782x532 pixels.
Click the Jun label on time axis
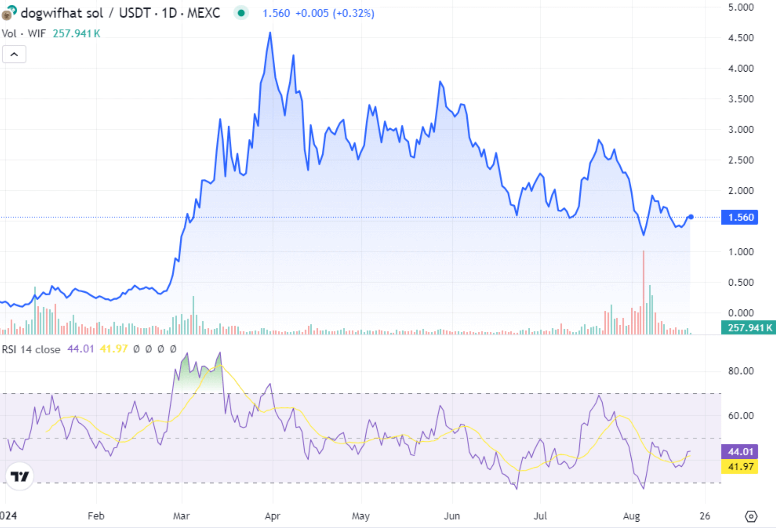[452, 516]
